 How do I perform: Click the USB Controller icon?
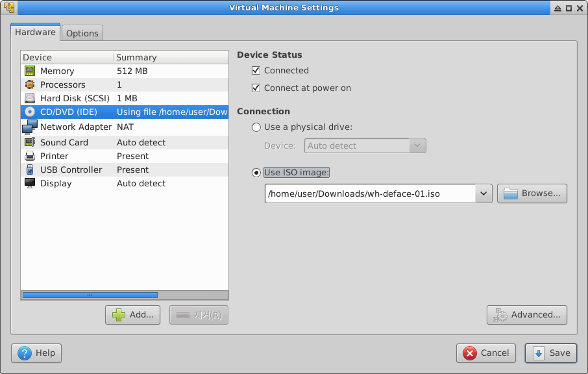tap(30, 169)
